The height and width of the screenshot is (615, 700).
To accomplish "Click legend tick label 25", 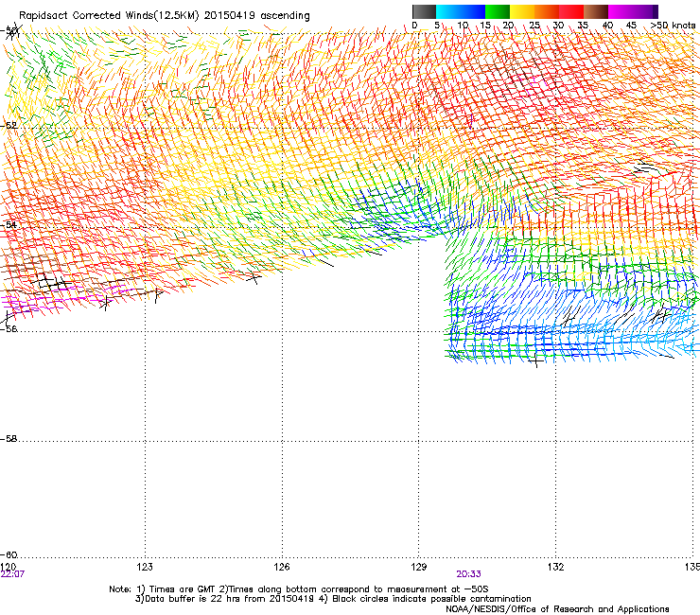I will [534, 26].
